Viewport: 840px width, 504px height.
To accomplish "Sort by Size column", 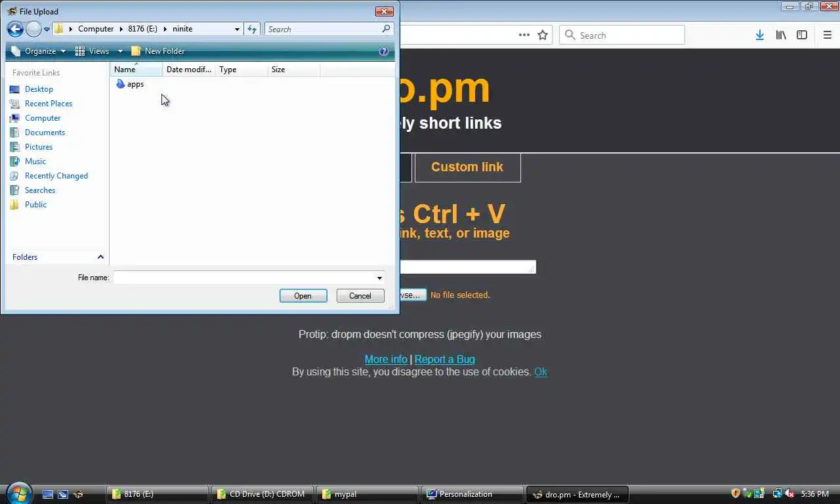I will pos(294,70).
